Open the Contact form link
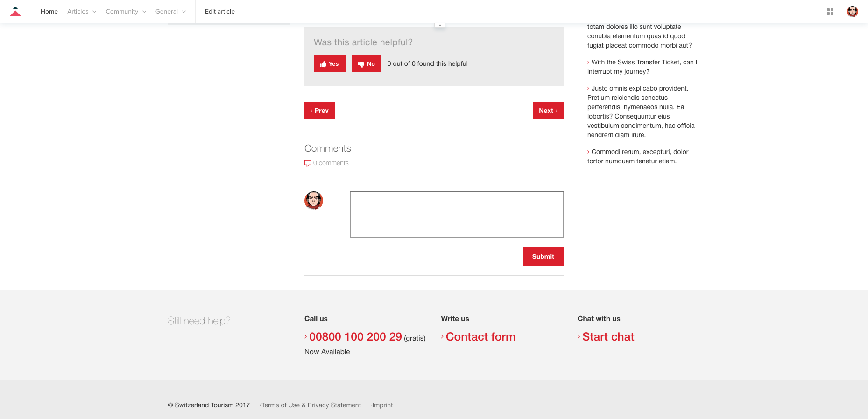 (x=480, y=337)
